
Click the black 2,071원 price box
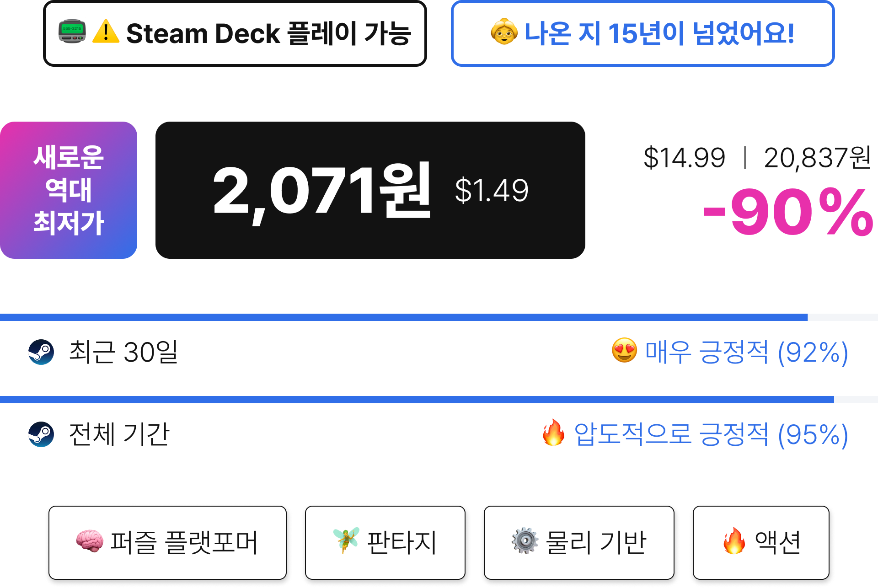point(370,190)
